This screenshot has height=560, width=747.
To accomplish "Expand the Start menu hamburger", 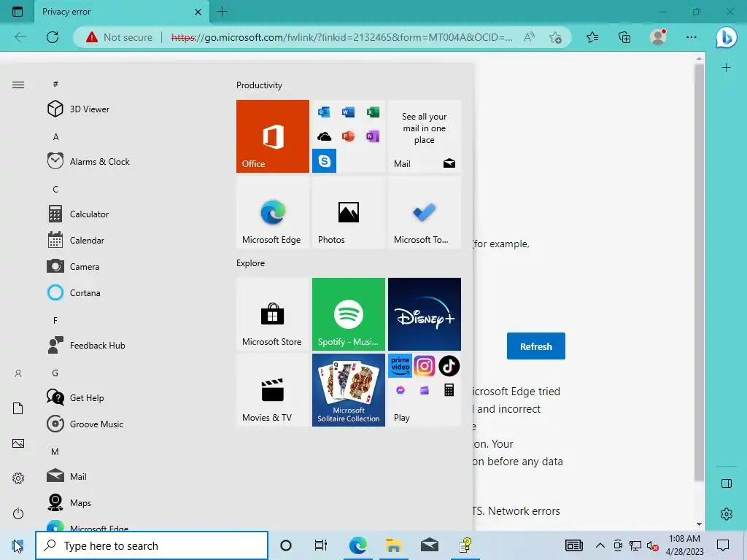I will click(18, 85).
